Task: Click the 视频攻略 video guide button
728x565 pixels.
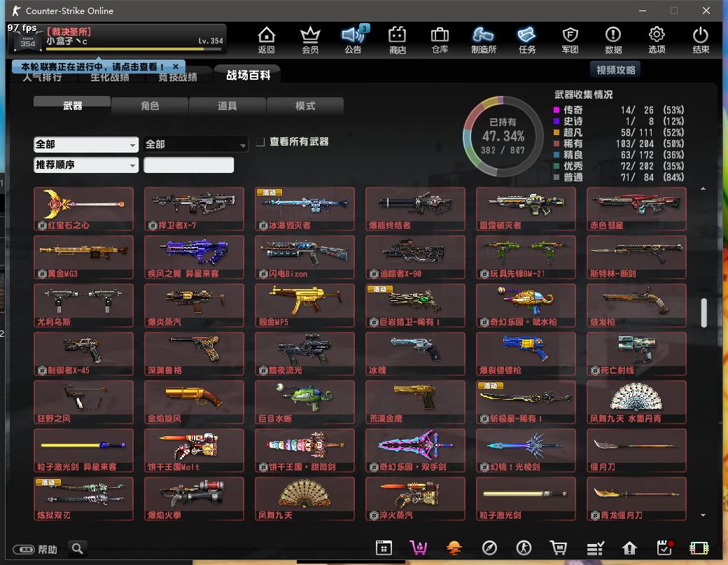Action: pos(615,70)
